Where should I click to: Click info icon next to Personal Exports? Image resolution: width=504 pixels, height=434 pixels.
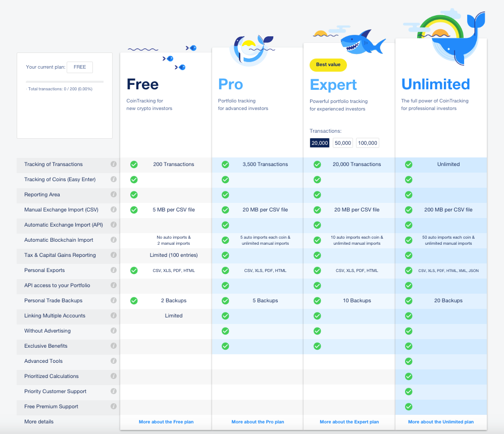[114, 270]
